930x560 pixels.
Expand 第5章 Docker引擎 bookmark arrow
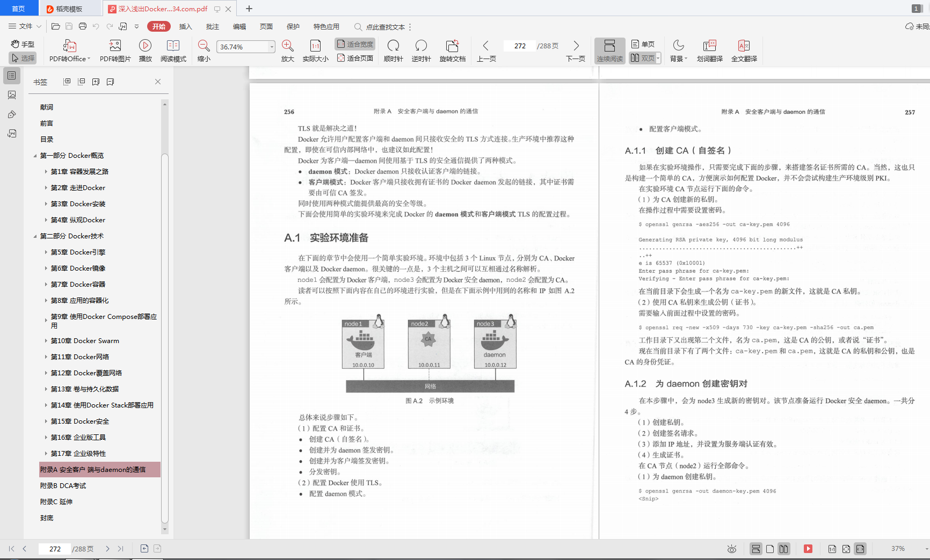pos(46,252)
